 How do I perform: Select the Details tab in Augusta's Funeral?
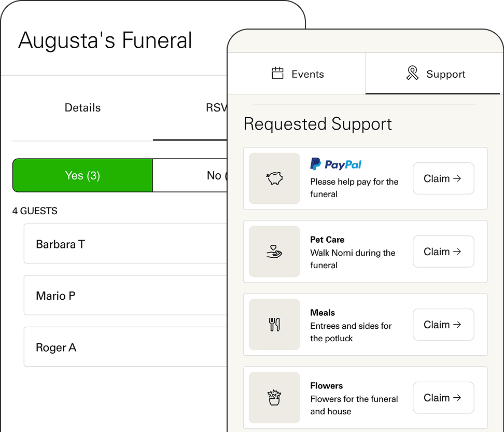tap(82, 108)
